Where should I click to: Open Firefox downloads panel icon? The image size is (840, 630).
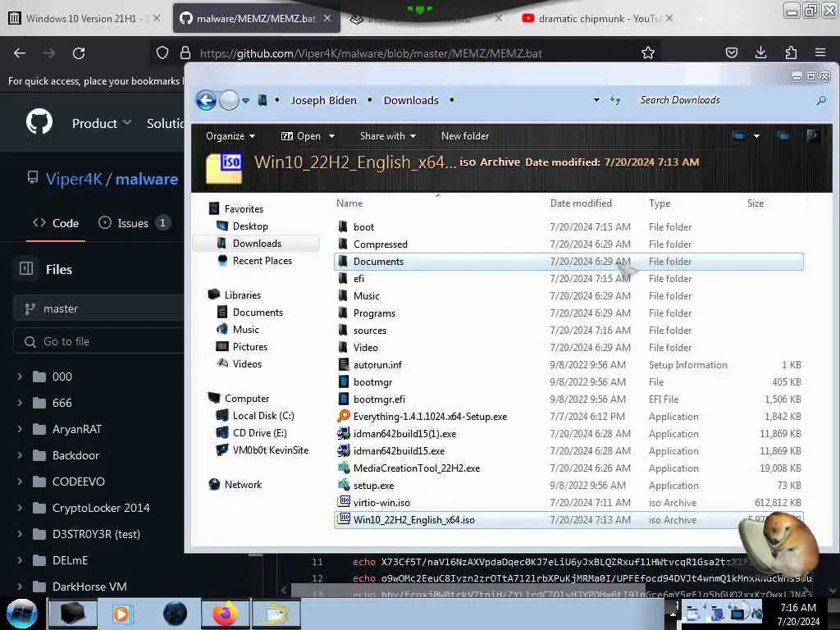coord(760,52)
